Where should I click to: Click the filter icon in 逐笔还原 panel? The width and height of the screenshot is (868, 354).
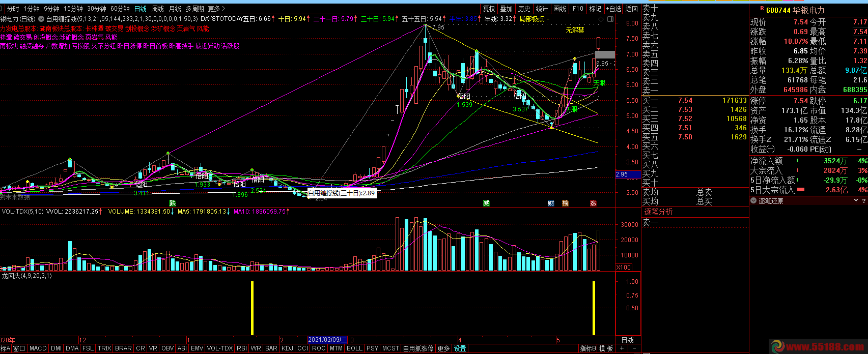click(856, 201)
